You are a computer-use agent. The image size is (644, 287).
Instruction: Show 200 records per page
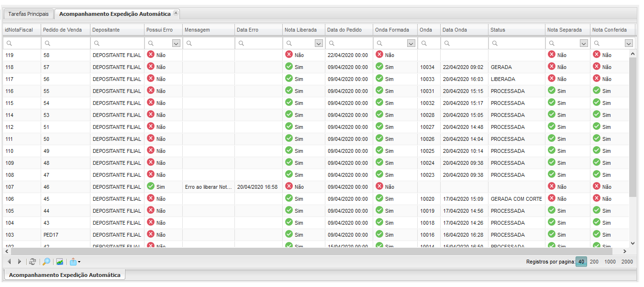(x=594, y=262)
